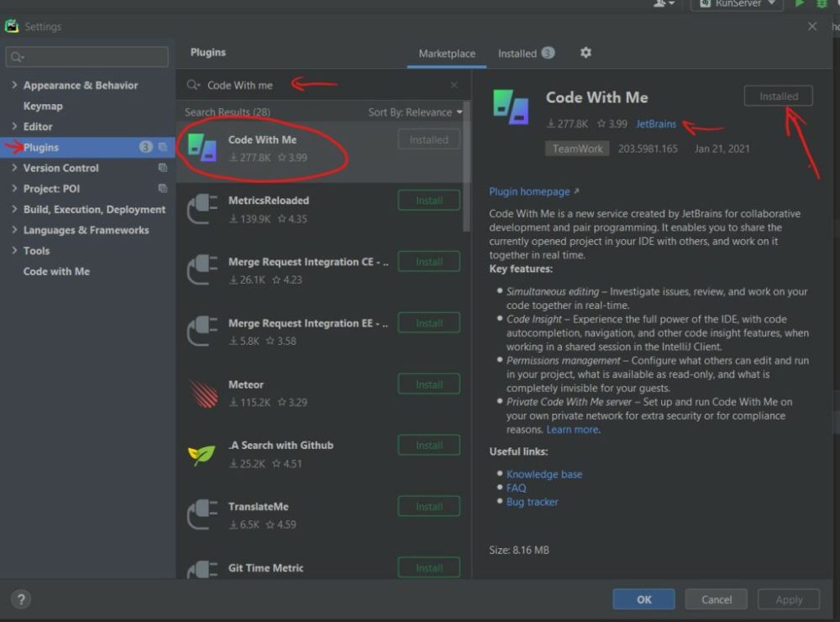Select Keymap in the settings tree
Viewport: 840px width, 622px height.
point(43,106)
